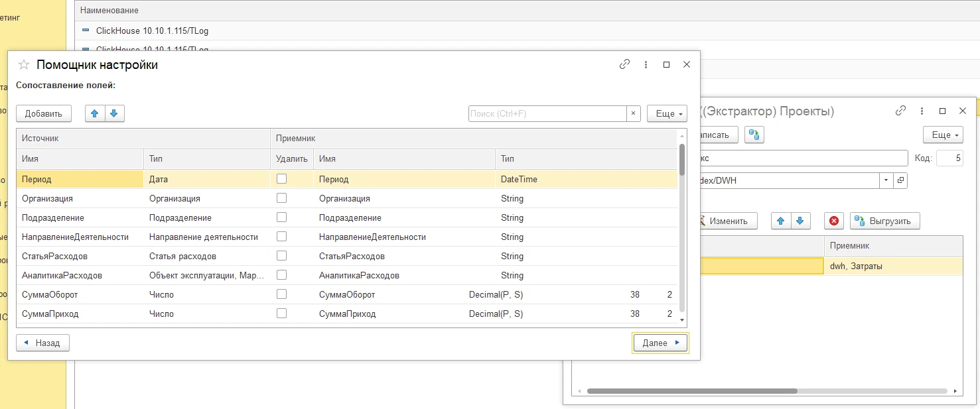This screenshot has width=980, height=409.
Task: Enable the Удалить checkbox for СтатьяРасходов
Action: pos(282,256)
